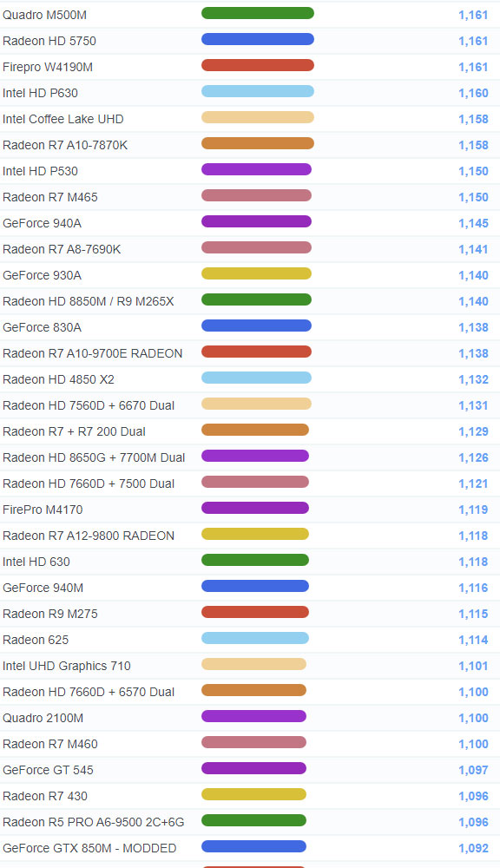Screen dimensions: 500x868
Task: Select Radeon HD 8650G + 7700M Dual
Action: (x=94, y=457)
